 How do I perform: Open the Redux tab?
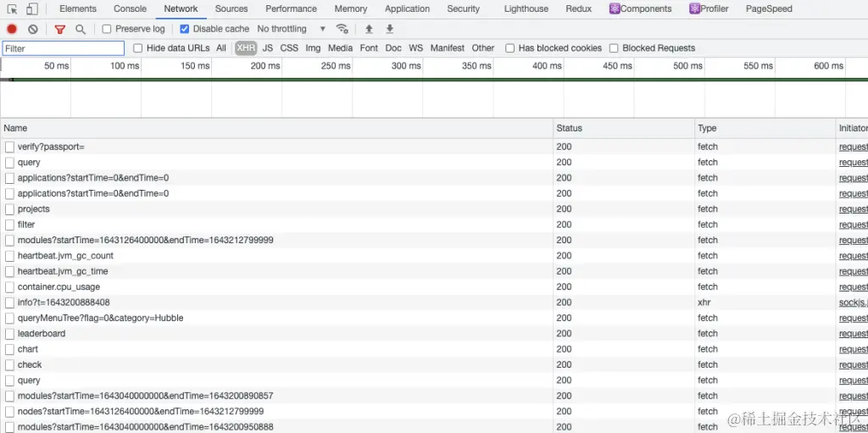pyautogui.click(x=578, y=8)
